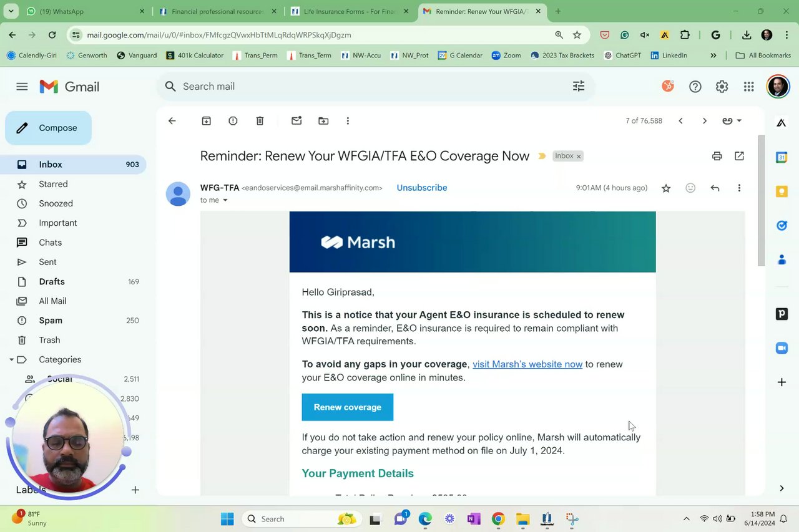799x532 pixels.
Task: Click the Compose button
Action: (x=48, y=128)
